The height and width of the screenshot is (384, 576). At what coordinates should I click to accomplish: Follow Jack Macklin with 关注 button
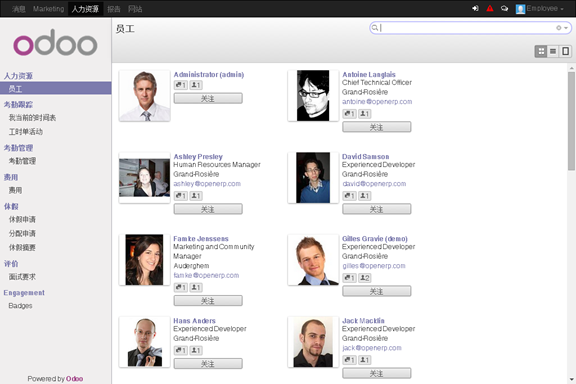(377, 373)
